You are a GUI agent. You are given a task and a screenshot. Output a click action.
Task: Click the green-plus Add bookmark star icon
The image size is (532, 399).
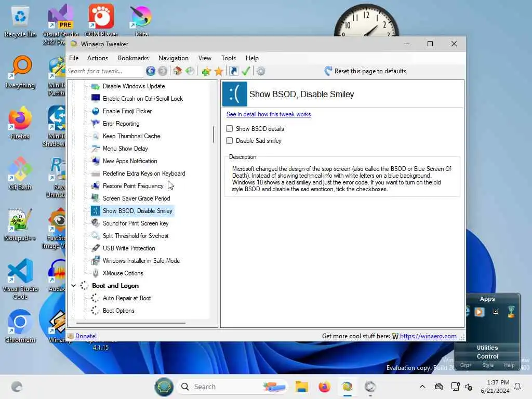[206, 71]
